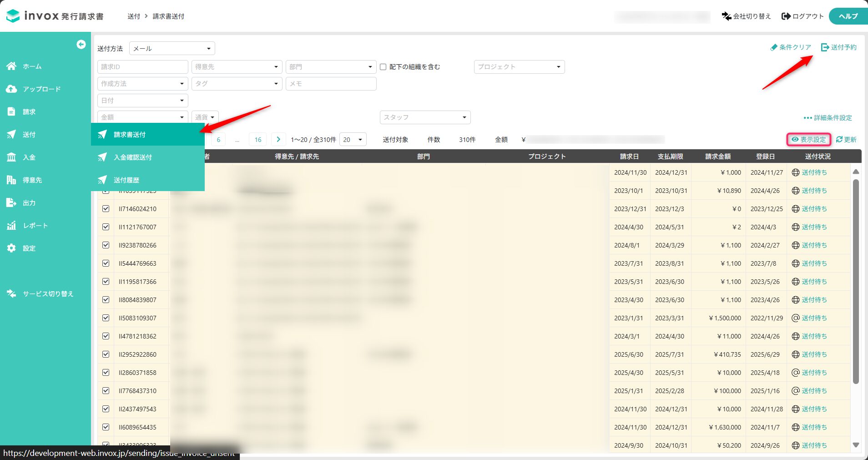Click the 出力 export icon
This screenshot has width=868, height=460.
tap(11, 203)
